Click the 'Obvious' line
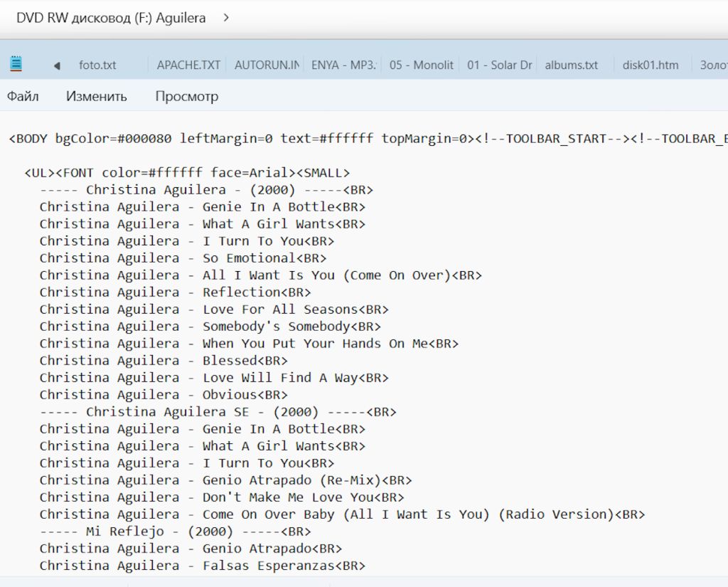Image resolution: width=728 pixels, height=587 pixels. (164, 395)
